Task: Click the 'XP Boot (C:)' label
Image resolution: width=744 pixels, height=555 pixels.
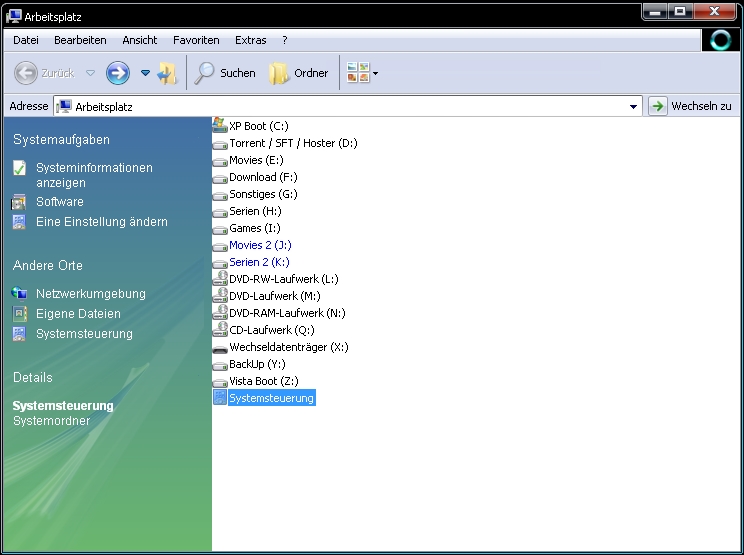Action: (259, 126)
